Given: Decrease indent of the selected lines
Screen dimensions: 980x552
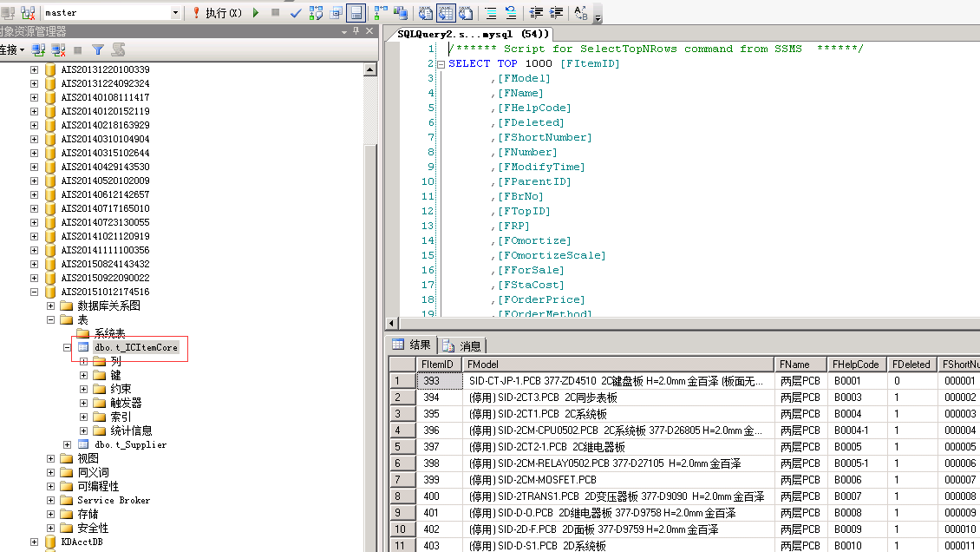Looking at the screenshot, I should click(x=536, y=12).
